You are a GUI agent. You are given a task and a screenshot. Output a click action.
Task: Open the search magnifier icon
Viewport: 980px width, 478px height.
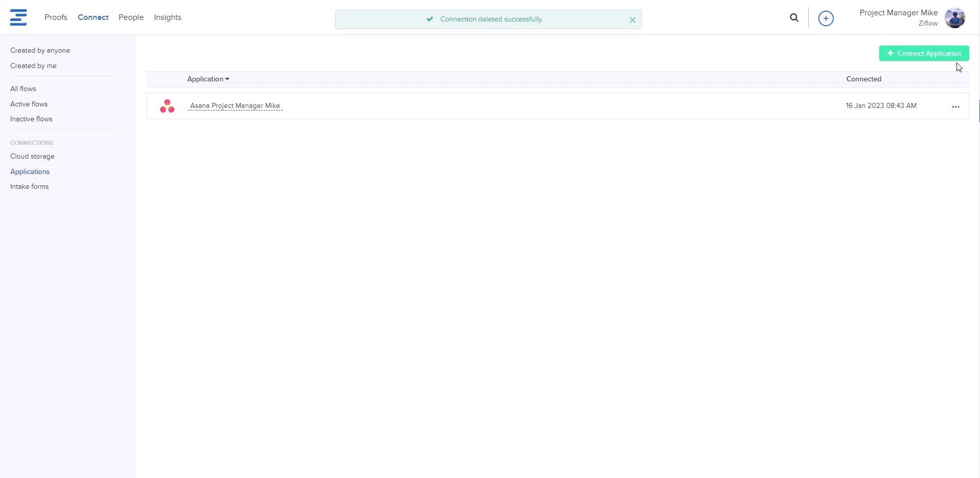(x=794, y=18)
